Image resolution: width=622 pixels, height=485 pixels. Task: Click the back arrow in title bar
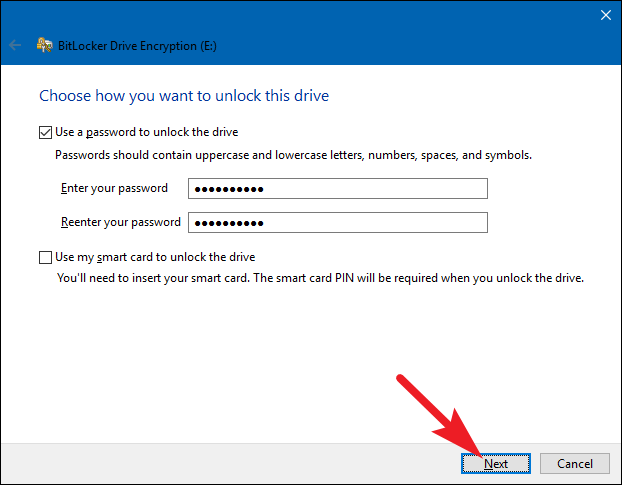pyautogui.click(x=15, y=45)
